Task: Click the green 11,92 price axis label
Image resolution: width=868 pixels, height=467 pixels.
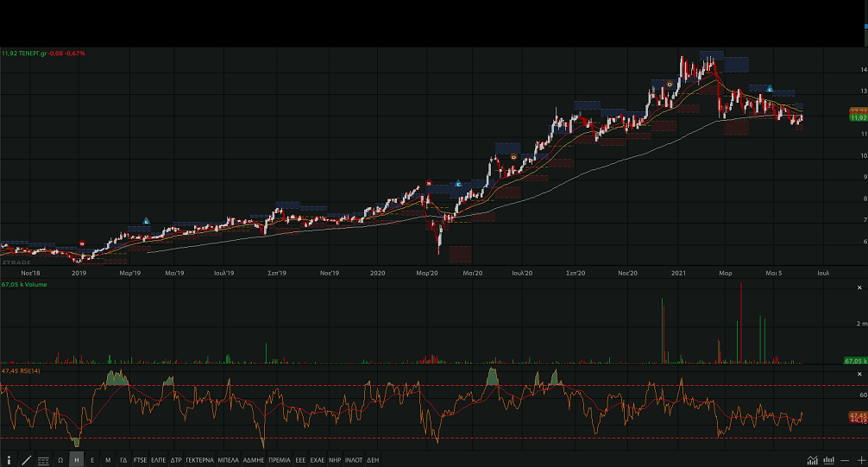Action: pos(858,118)
